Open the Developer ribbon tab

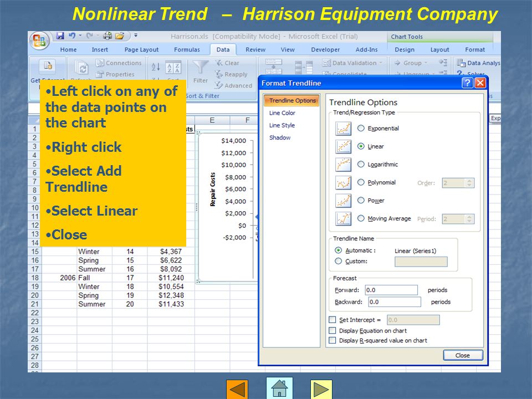coord(325,49)
